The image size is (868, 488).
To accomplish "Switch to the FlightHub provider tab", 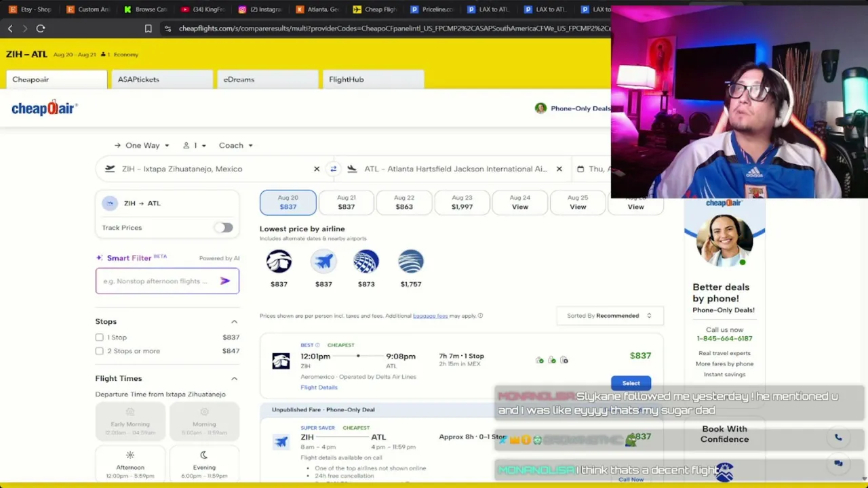I will click(373, 80).
